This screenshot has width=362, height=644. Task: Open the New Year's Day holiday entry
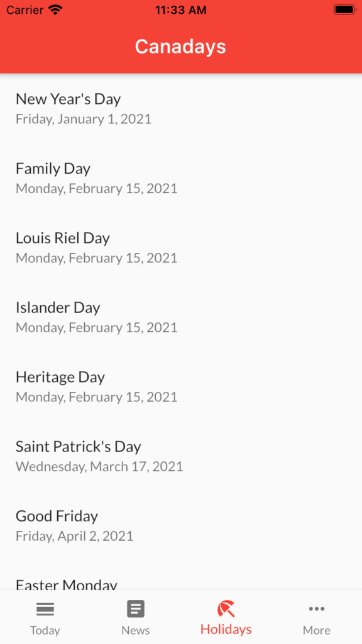coord(181,108)
